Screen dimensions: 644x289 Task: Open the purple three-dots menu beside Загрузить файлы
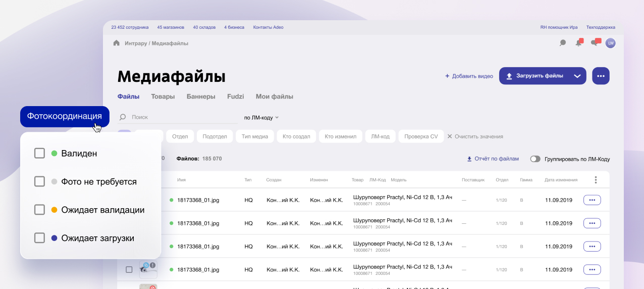(x=601, y=76)
